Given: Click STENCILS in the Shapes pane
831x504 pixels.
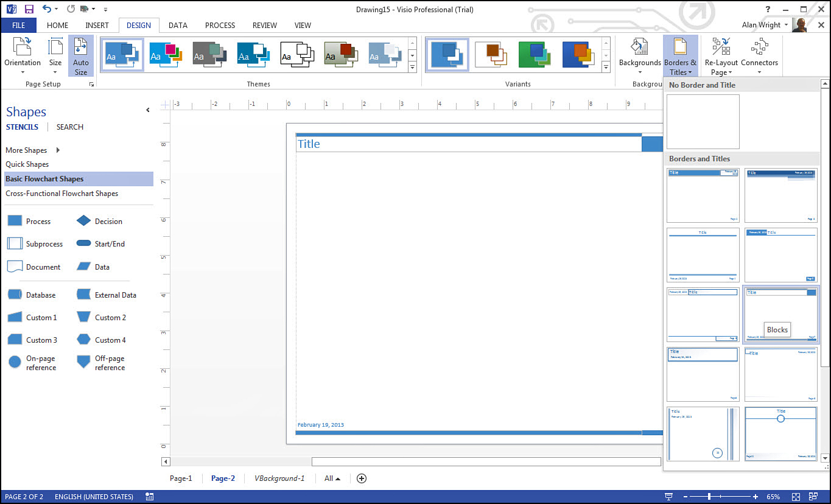Looking at the screenshot, I should coord(22,127).
